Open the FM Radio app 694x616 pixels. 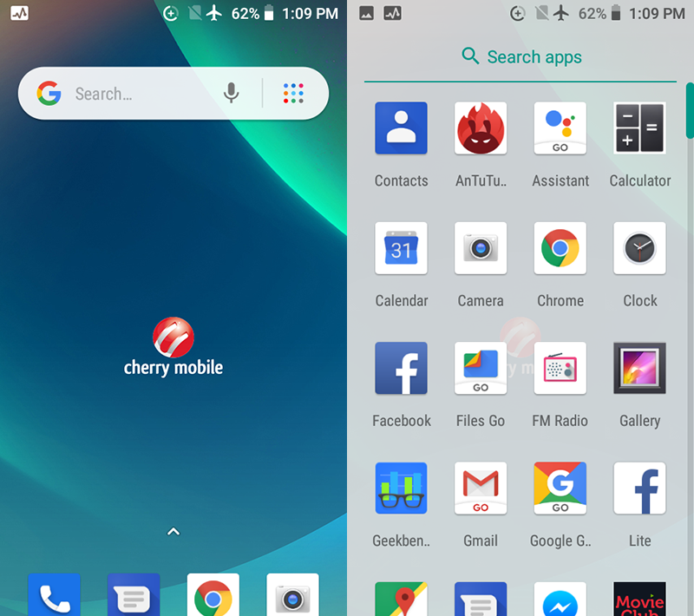click(x=560, y=368)
